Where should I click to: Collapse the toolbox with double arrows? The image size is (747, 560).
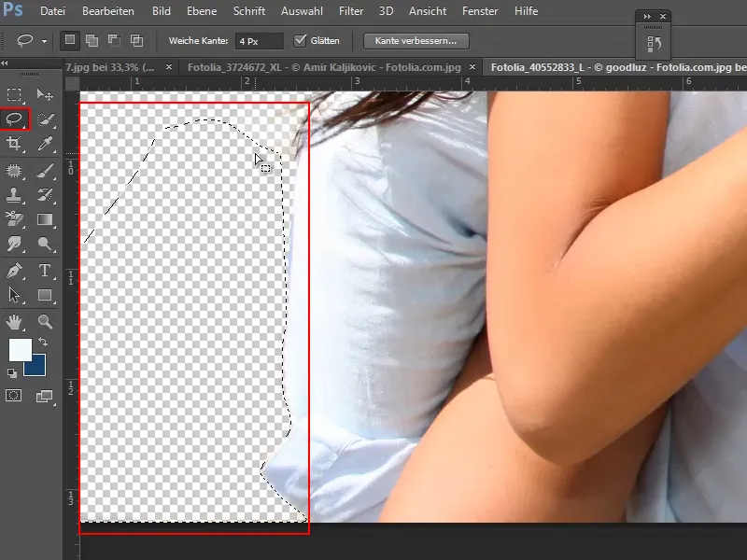5,63
